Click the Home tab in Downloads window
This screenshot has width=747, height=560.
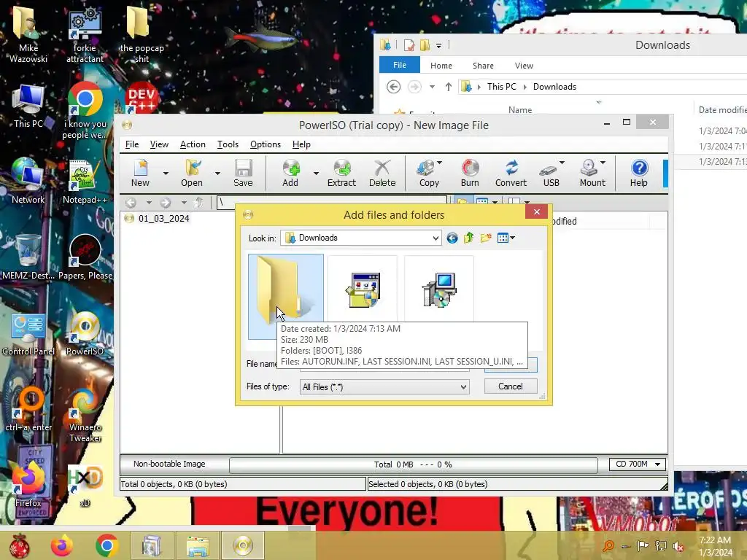[441, 66]
